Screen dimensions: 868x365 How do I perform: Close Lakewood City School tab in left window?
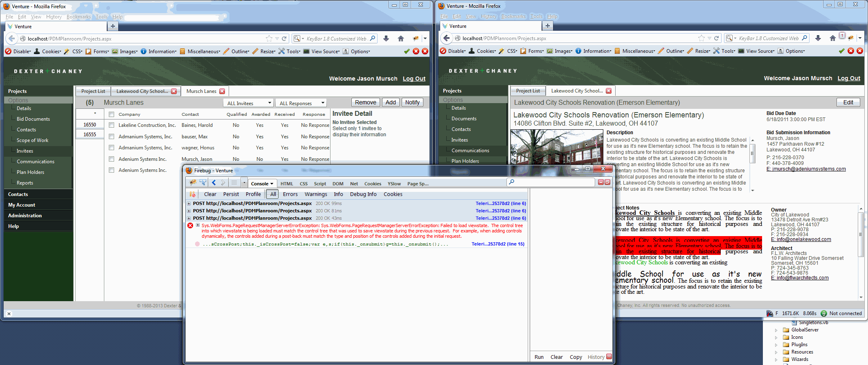174,91
